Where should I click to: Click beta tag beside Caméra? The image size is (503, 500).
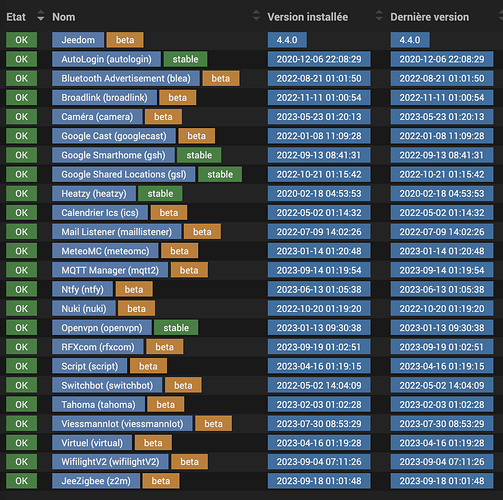(x=163, y=117)
